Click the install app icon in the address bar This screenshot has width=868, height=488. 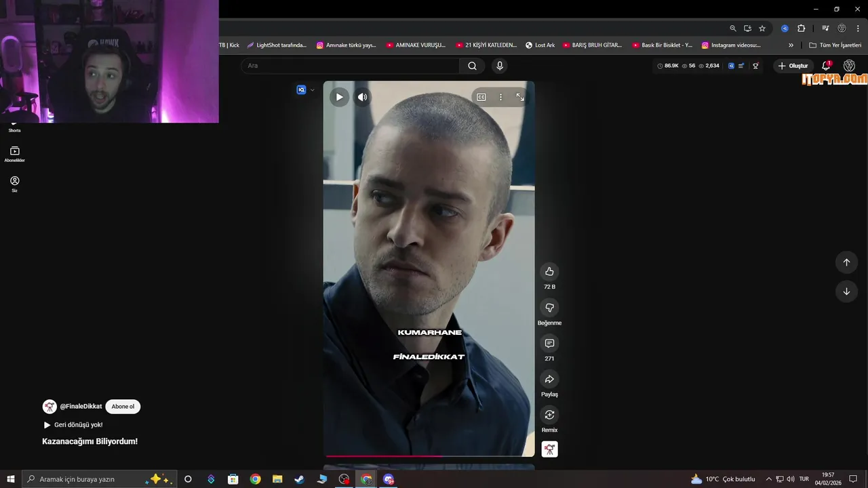coord(747,28)
